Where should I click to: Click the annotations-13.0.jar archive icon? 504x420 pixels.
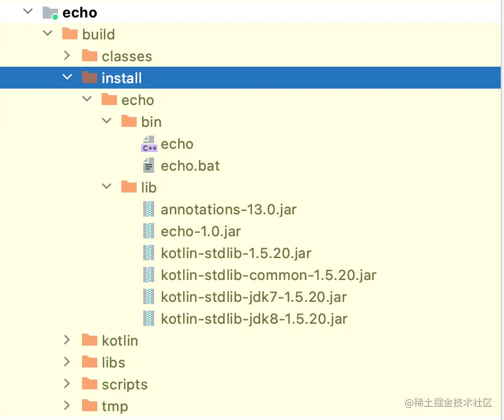click(x=148, y=209)
